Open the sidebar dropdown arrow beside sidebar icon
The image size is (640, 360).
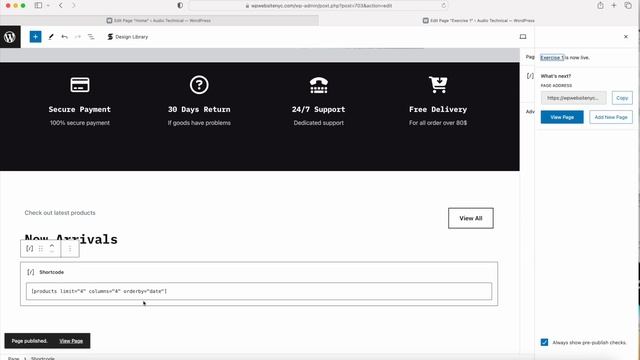click(x=48, y=6)
